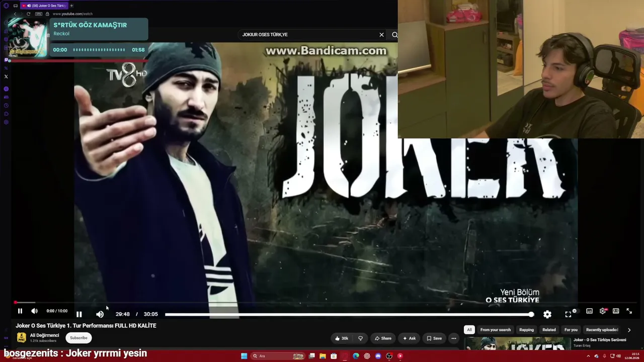Open the Ali Değirmenci channel name link
Screen dimensions: 644x362
click(x=44, y=335)
